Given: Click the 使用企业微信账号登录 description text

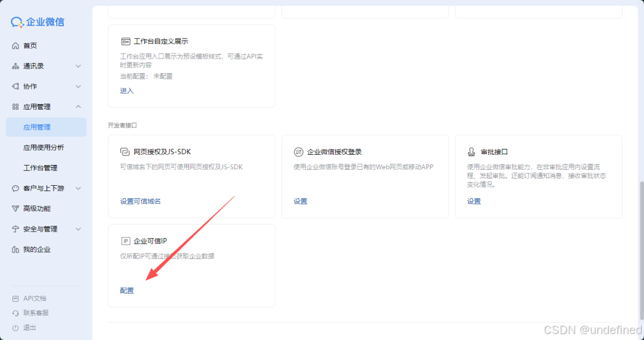Looking at the screenshot, I should pos(364,167).
